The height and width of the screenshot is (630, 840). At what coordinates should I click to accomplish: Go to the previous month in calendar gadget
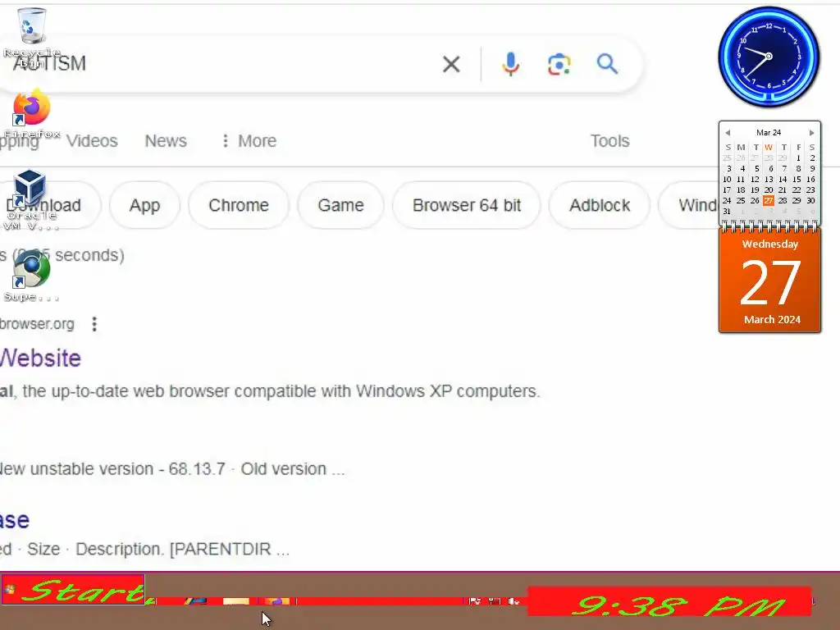click(x=728, y=132)
